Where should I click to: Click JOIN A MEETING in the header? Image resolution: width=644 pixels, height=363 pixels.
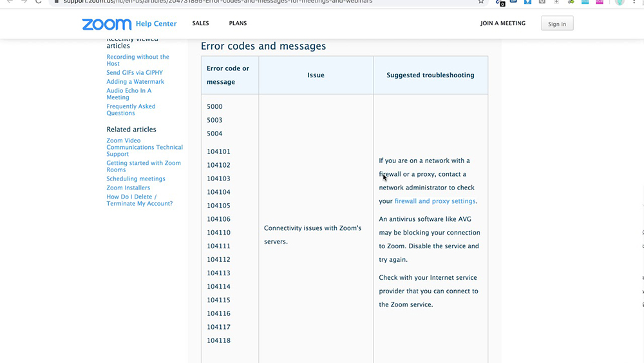pos(502,24)
